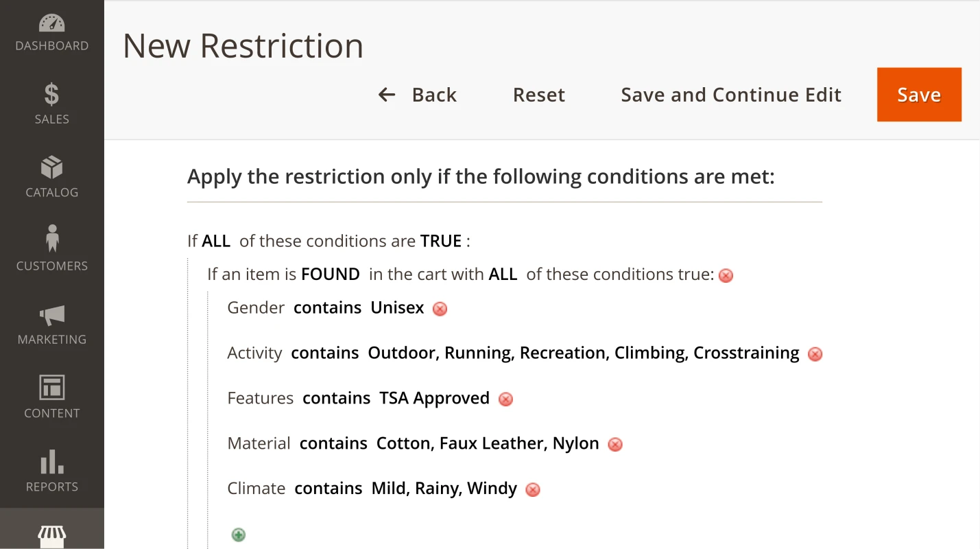The width and height of the screenshot is (980, 549).
Task: Edit the Climate value Mild, Rainy, Windy
Action: tap(444, 489)
